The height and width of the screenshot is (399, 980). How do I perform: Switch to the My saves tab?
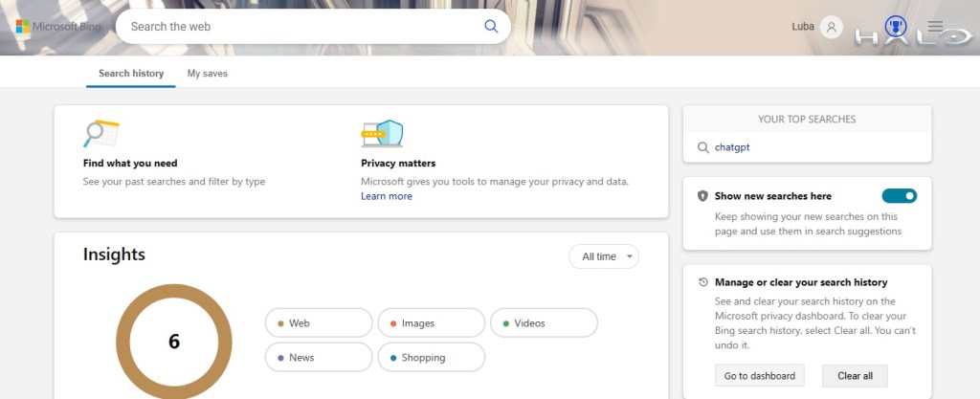[x=207, y=74]
